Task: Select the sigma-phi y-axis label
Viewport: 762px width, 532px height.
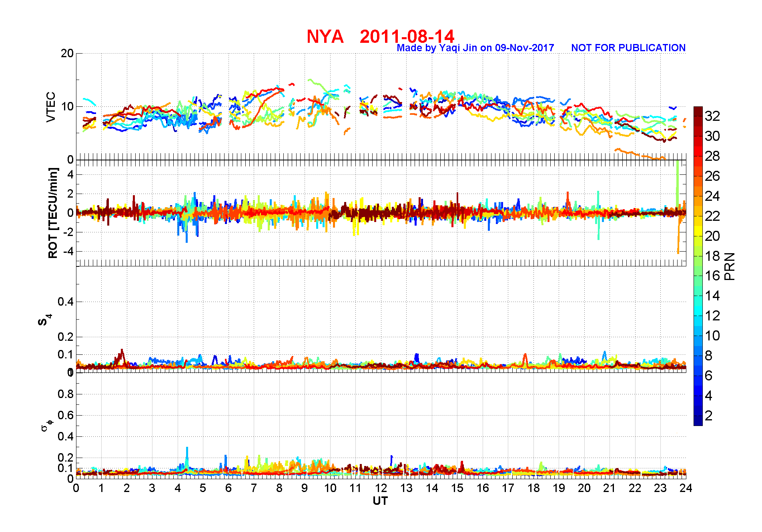Action: coord(46,425)
